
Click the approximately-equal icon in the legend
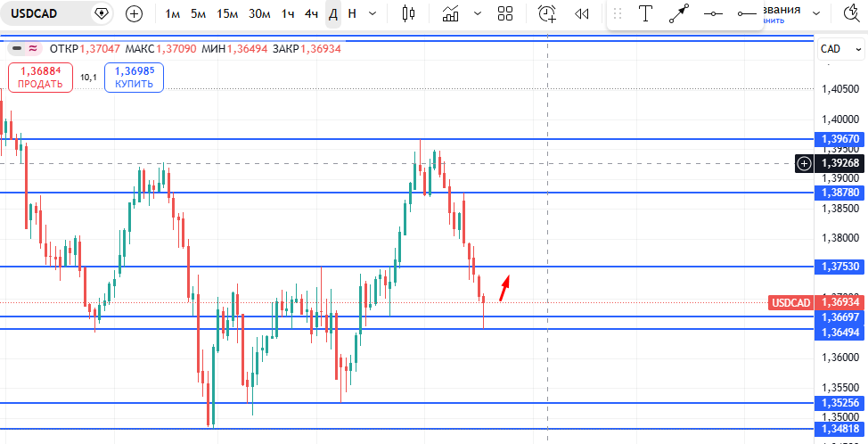click(33, 49)
